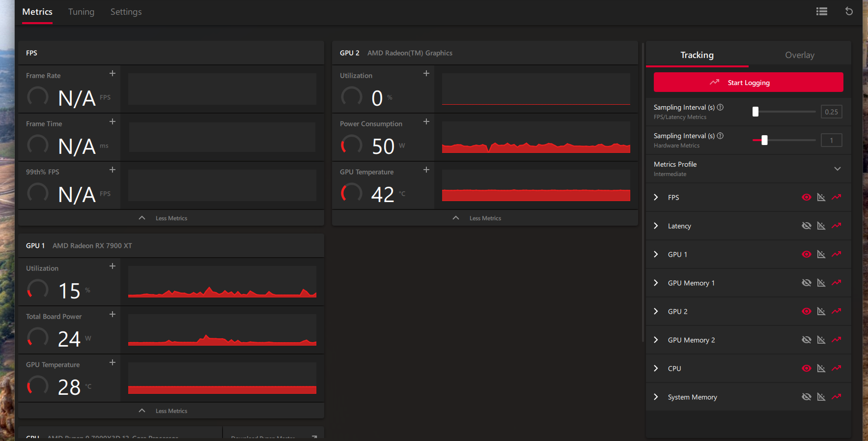
Task: Add GPU 2 Utilization with plus icon
Action: pos(426,73)
